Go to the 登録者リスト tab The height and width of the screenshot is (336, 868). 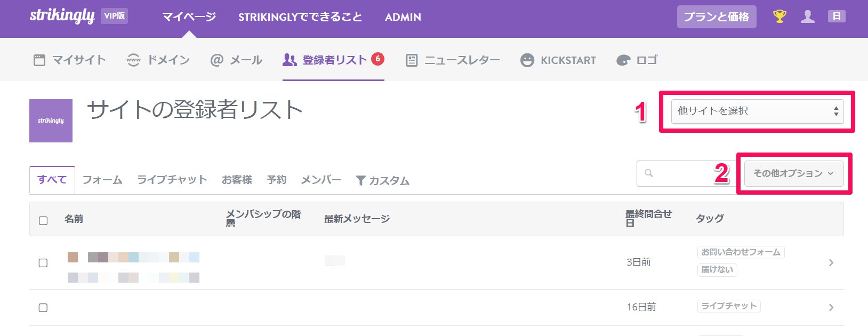(x=333, y=60)
